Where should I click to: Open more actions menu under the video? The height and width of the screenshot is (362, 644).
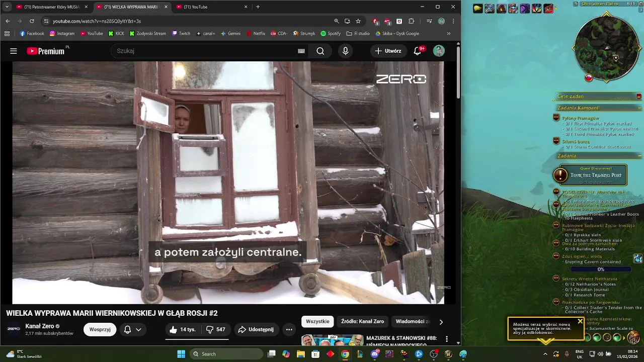pos(289,329)
